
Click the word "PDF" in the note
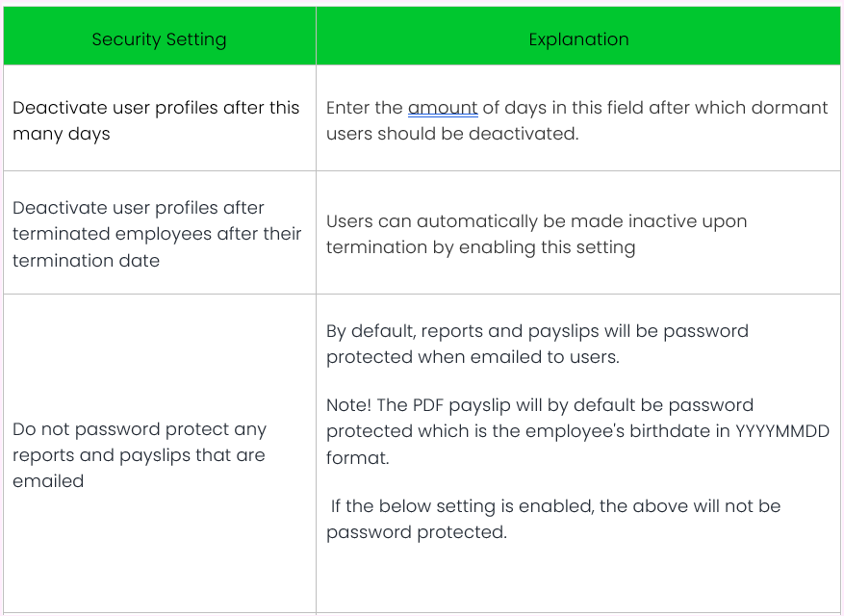pyautogui.click(x=432, y=405)
